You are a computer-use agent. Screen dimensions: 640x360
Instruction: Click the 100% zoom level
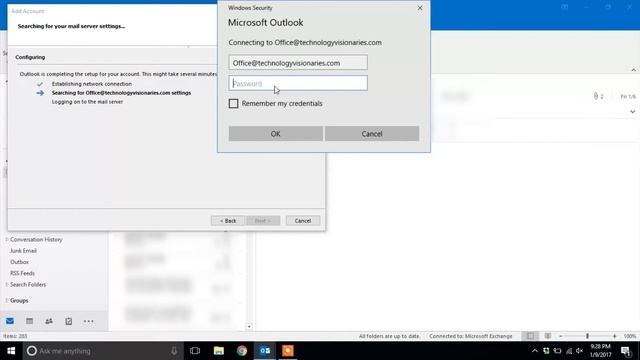(630, 336)
